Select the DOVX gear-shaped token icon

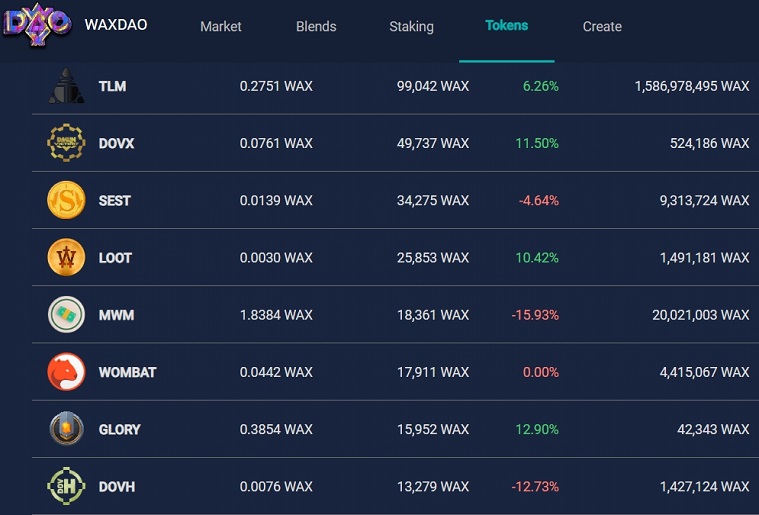66,143
